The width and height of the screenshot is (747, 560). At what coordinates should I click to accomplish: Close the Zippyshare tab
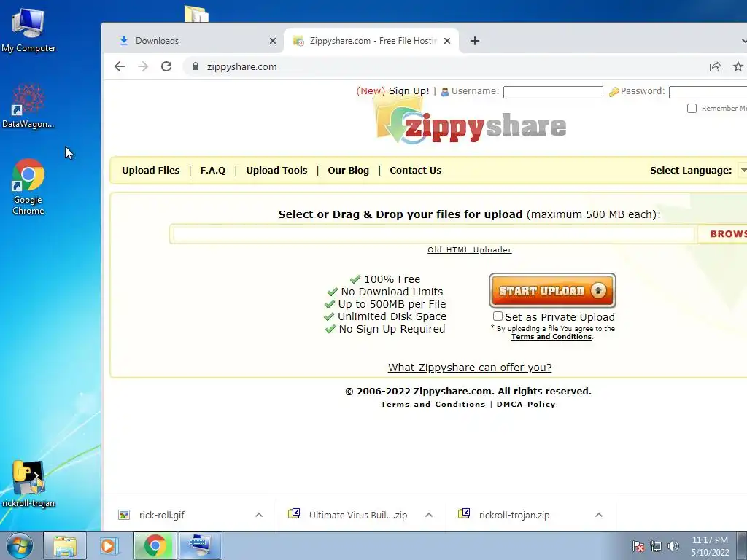point(447,41)
